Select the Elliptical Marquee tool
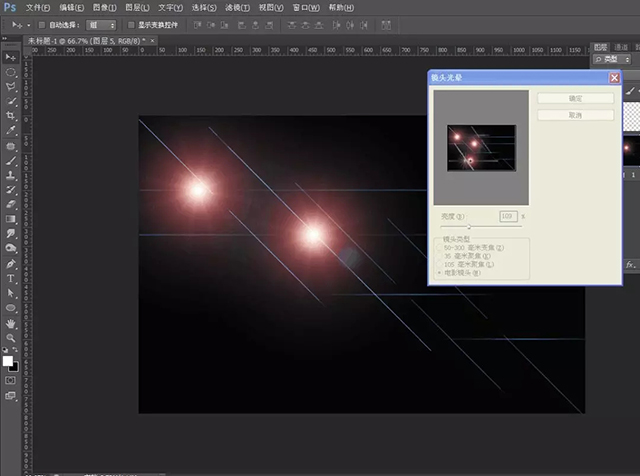 pos(12,73)
